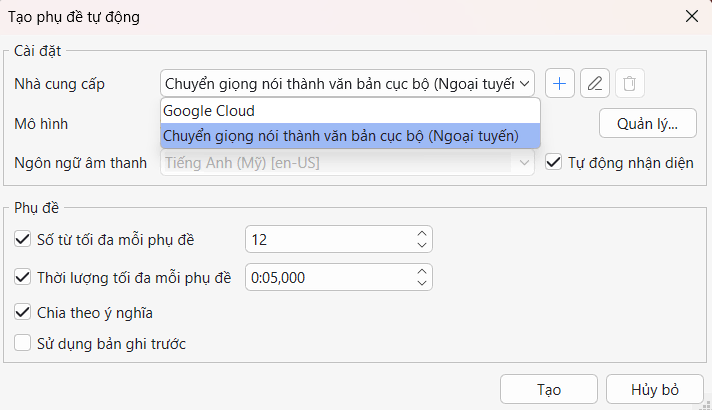The image size is (712, 410).
Task: Decrease max duration with down arrow
Action: (x=422, y=283)
